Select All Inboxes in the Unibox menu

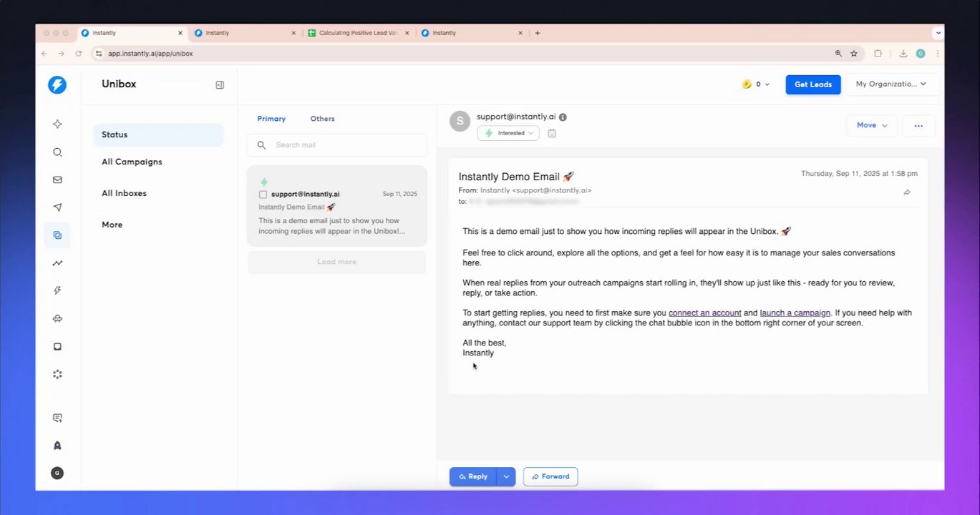click(x=124, y=193)
